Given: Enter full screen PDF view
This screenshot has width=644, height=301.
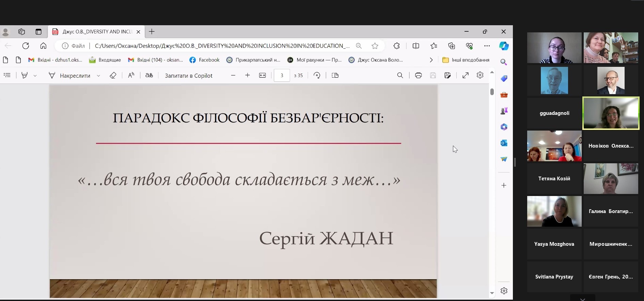Looking at the screenshot, I should click(465, 75).
